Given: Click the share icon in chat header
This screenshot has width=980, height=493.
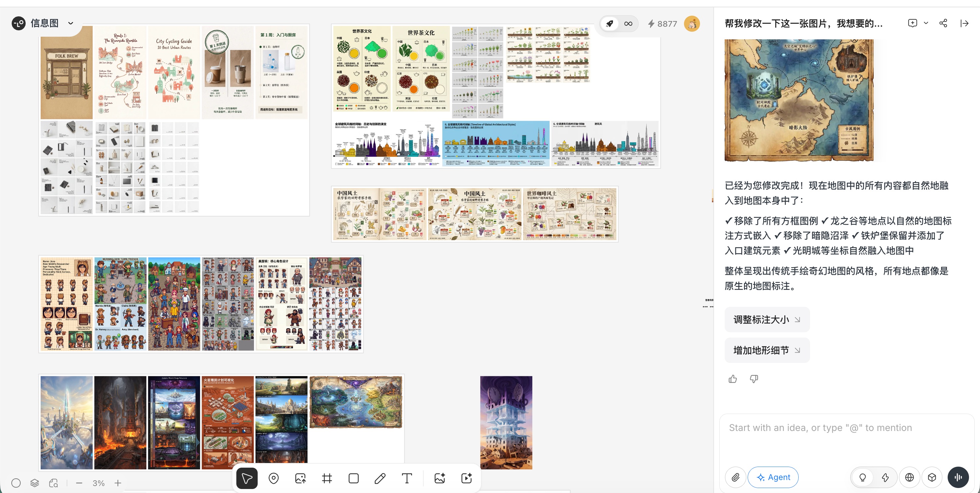Looking at the screenshot, I should [943, 23].
